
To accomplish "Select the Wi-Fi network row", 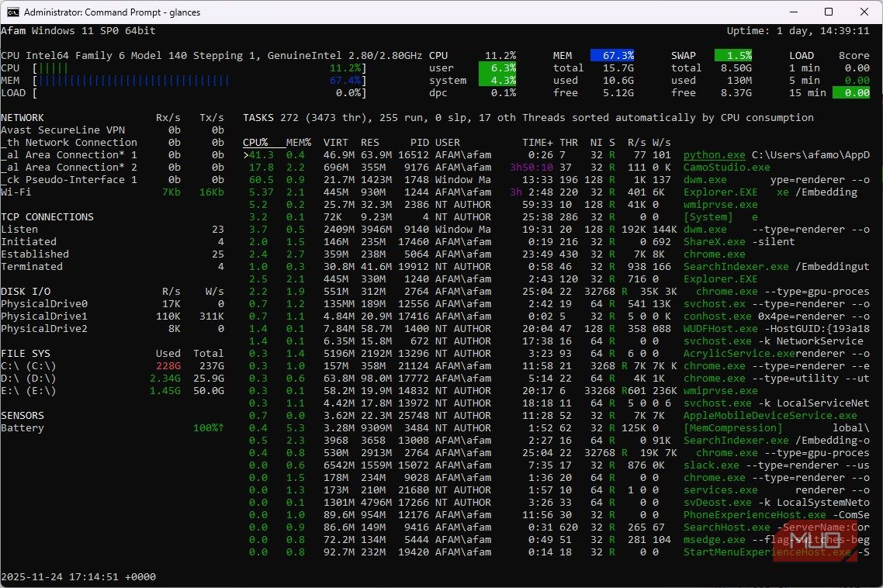I will (112, 192).
